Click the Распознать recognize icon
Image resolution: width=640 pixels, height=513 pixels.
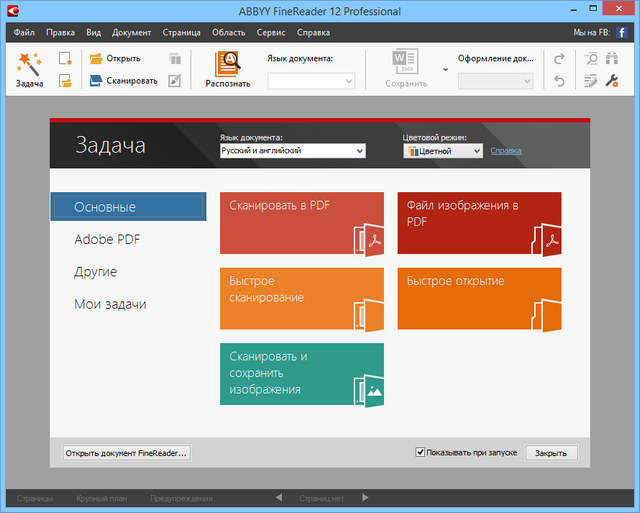[x=228, y=65]
